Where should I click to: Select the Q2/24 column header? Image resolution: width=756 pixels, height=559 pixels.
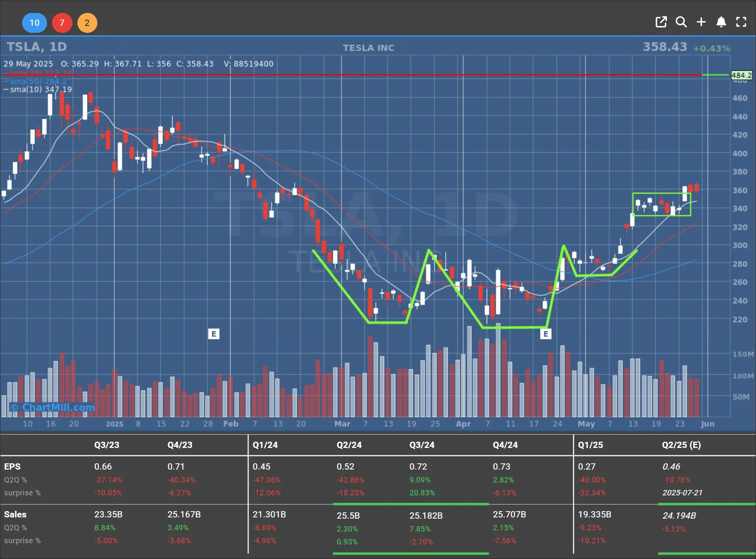point(349,445)
